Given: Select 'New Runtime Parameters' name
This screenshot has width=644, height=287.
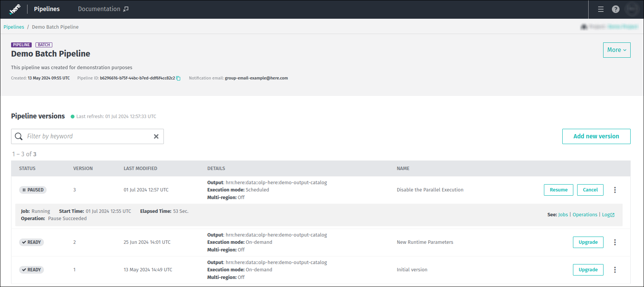Looking at the screenshot, I should (425, 242).
